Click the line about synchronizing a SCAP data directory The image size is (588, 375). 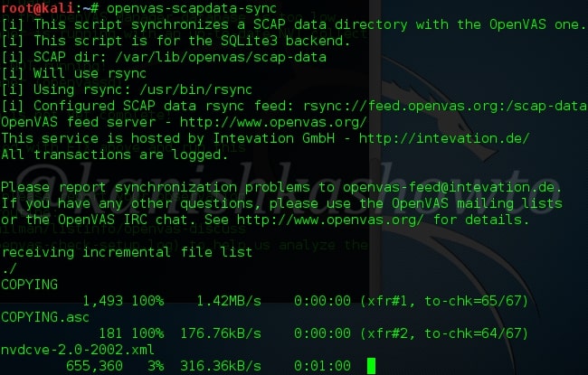pos(293,24)
